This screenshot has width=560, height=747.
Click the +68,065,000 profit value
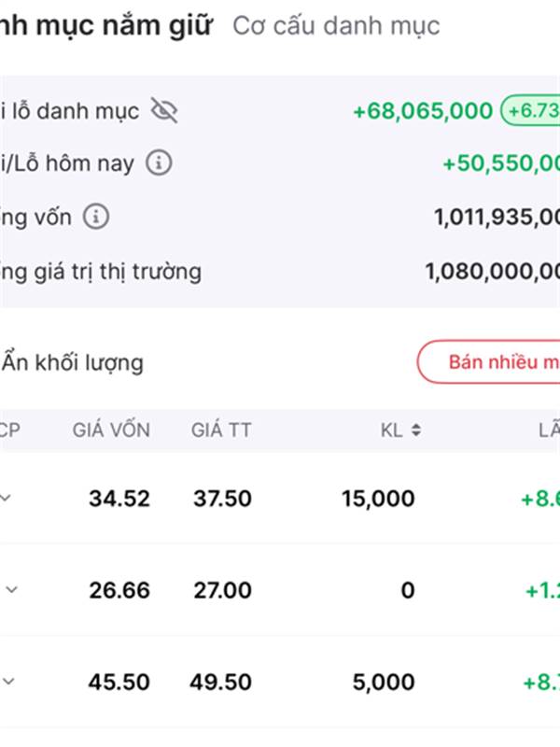pos(423,111)
